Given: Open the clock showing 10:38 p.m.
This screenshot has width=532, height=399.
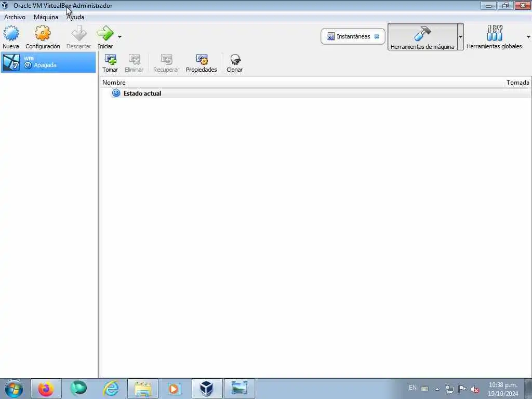Looking at the screenshot, I should (503, 389).
